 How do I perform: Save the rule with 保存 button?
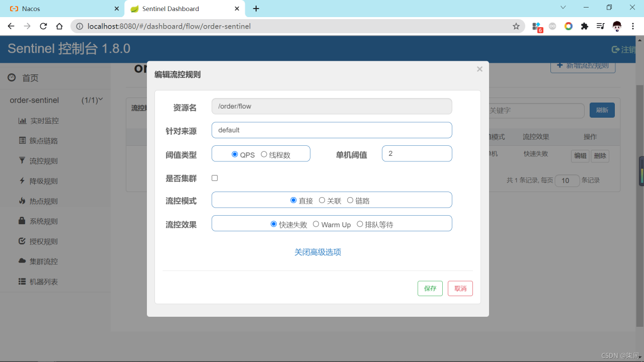[430, 289]
